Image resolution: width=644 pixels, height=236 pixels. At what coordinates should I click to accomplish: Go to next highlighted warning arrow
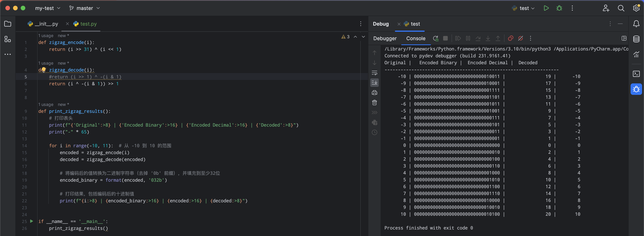(x=363, y=37)
